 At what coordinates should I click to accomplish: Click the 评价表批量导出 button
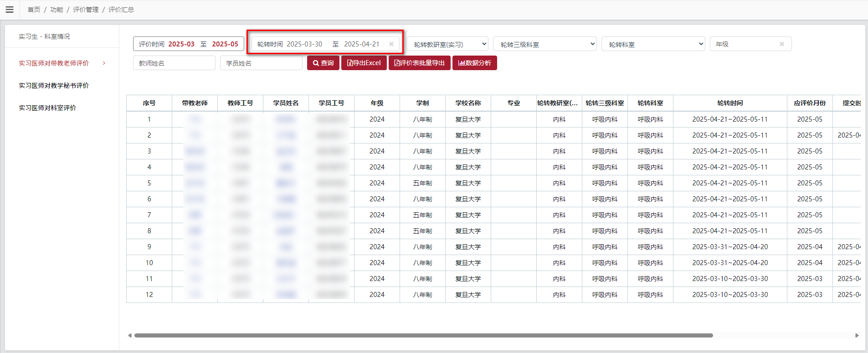click(x=420, y=63)
